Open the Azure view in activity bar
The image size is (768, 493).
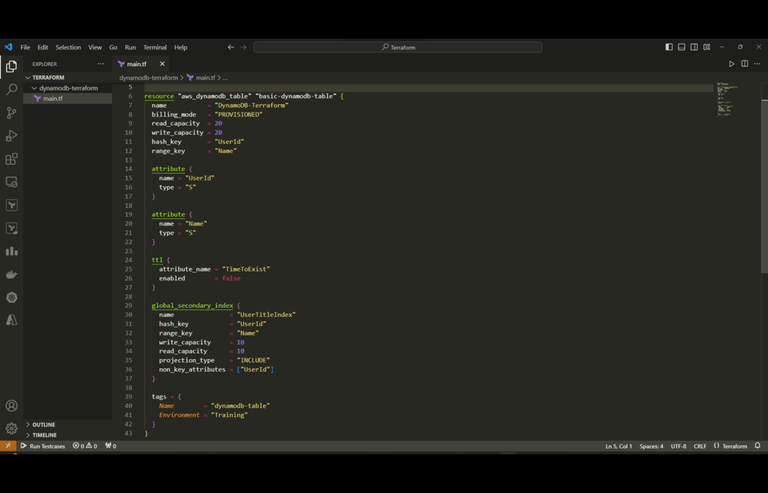pyautogui.click(x=12, y=320)
